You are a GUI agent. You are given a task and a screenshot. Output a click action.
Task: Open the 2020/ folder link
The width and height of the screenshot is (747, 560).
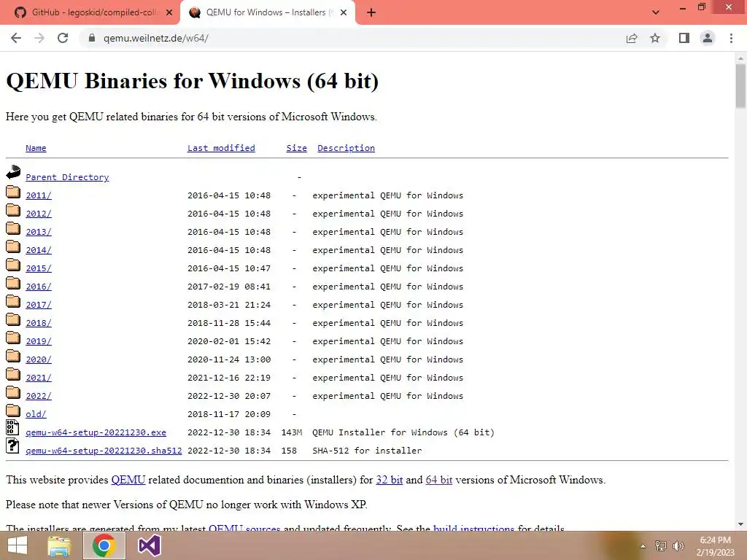tap(39, 359)
